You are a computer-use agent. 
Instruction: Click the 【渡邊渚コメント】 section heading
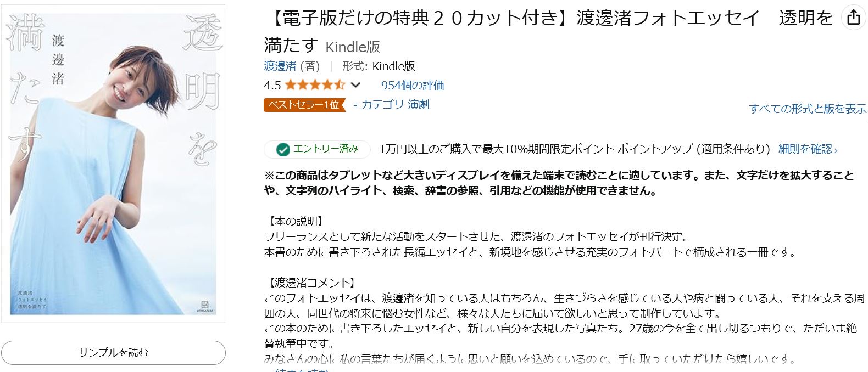pos(310,283)
